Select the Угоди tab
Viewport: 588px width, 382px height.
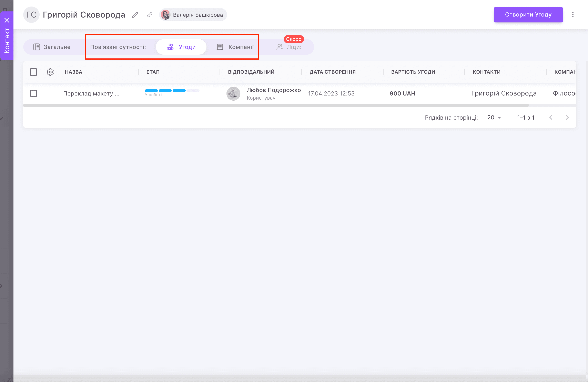point(181,47)
